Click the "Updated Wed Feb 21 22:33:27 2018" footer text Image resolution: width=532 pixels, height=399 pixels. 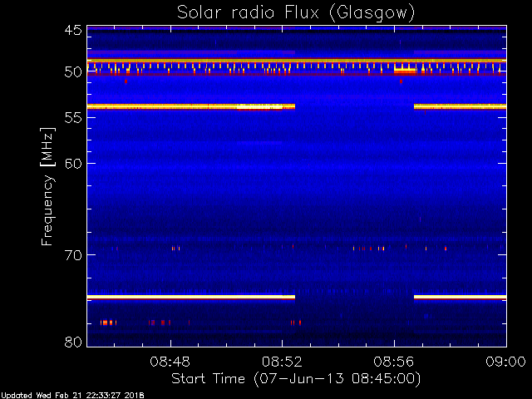[72, 396]
